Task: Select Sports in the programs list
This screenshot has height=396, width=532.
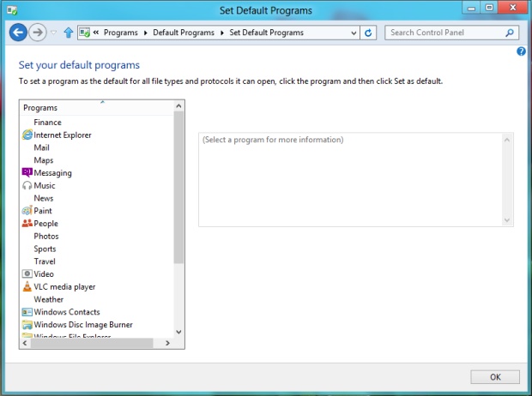Action: coord(45,249)
